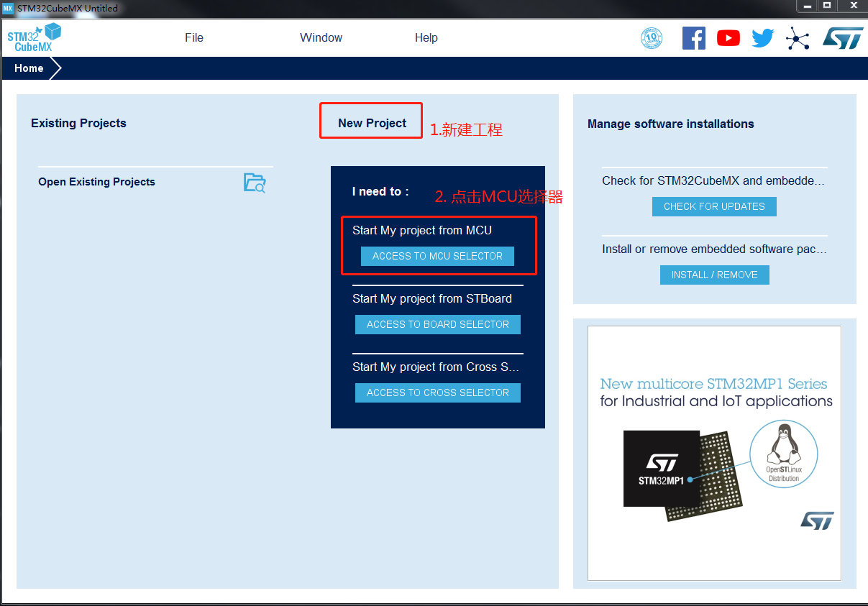
Task: Browse existing projects with folder search icon
Action: (255, 183)
